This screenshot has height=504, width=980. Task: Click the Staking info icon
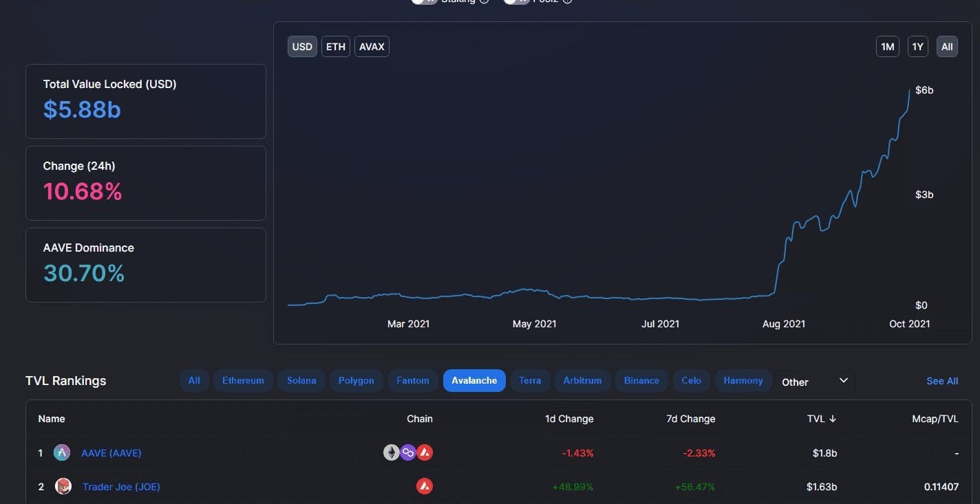coord(484,1)
